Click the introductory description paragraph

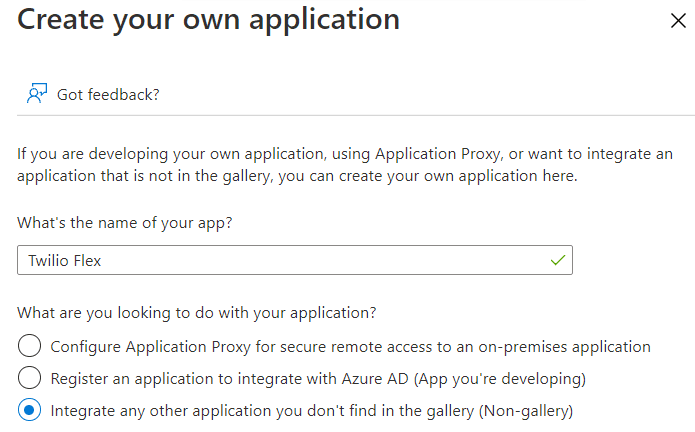tap(345, 165)
